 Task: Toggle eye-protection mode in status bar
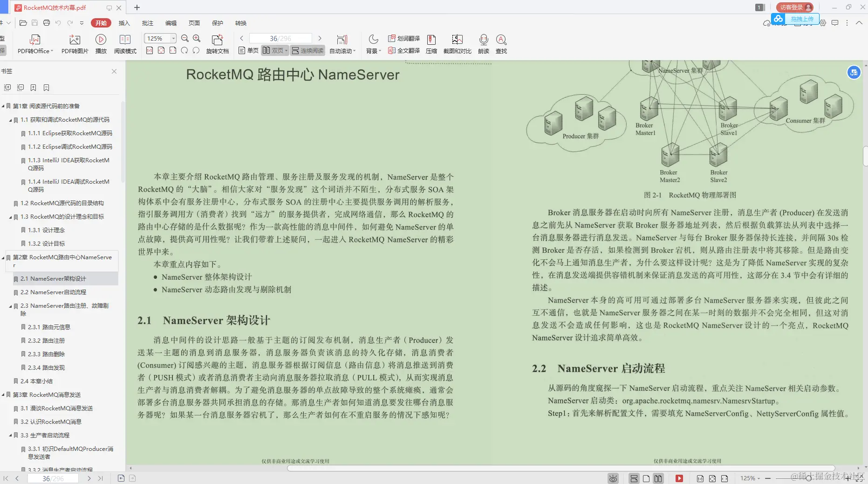613,478
